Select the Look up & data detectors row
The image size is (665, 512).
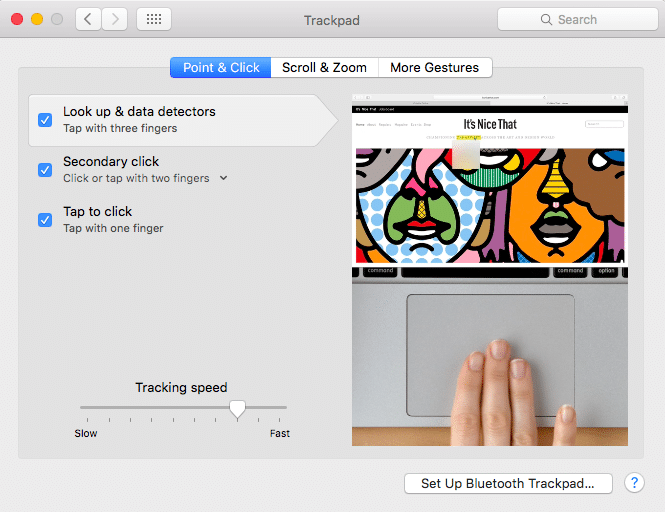(x=183, y=120)
